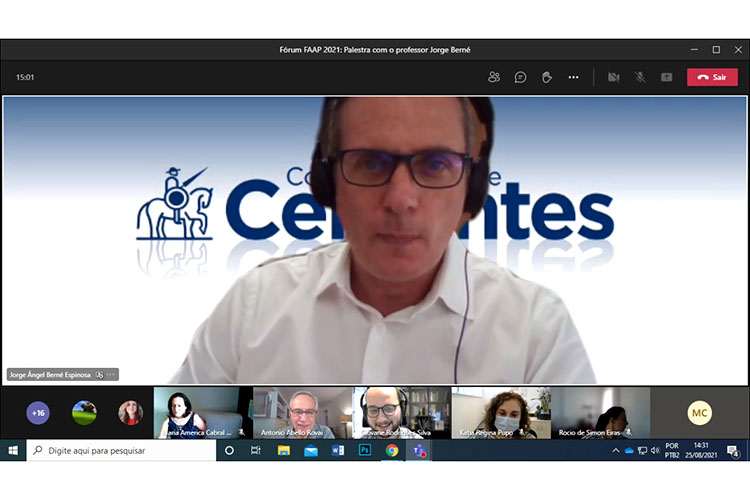Viewport: 750px width, 500px height.
Task: Close the Teams meeting window
Action: [x=738, y=49]
